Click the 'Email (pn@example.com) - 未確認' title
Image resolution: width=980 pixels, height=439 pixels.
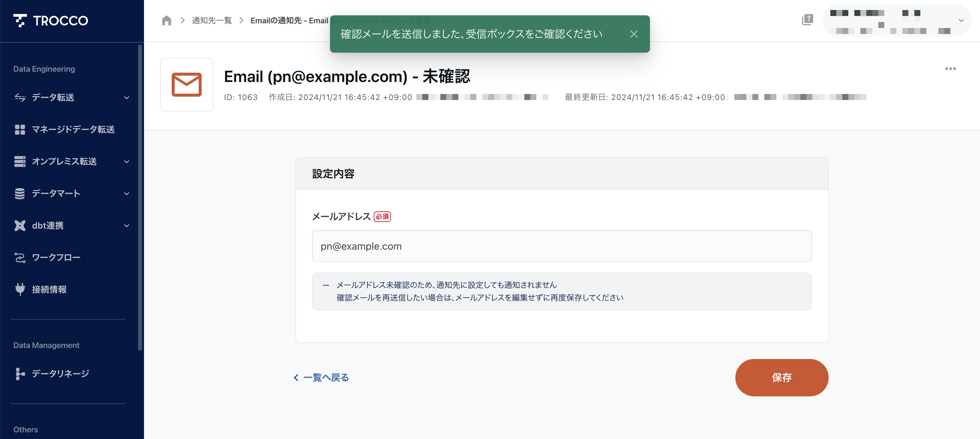coord(347,76)
